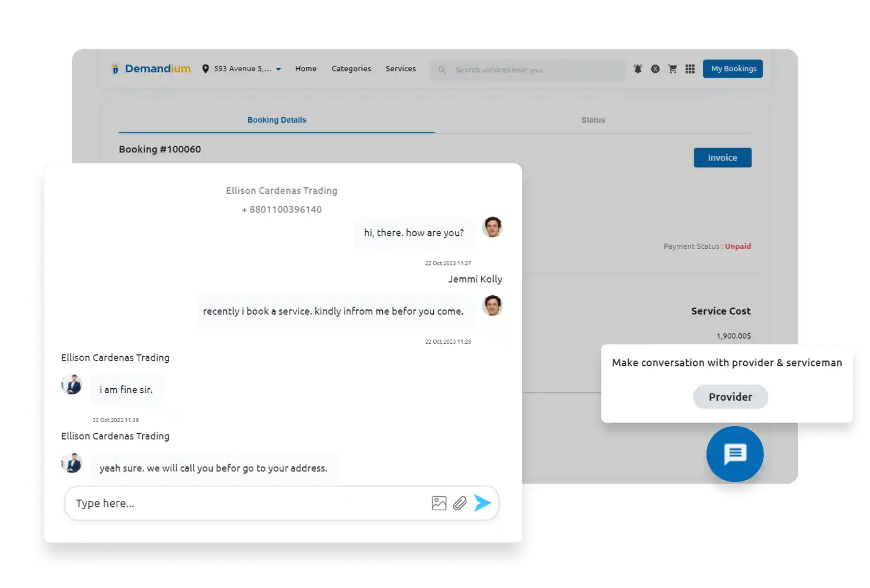Click the Demandium logo
The width and height of the screenshot is (870, 588).
pos(151,69)
